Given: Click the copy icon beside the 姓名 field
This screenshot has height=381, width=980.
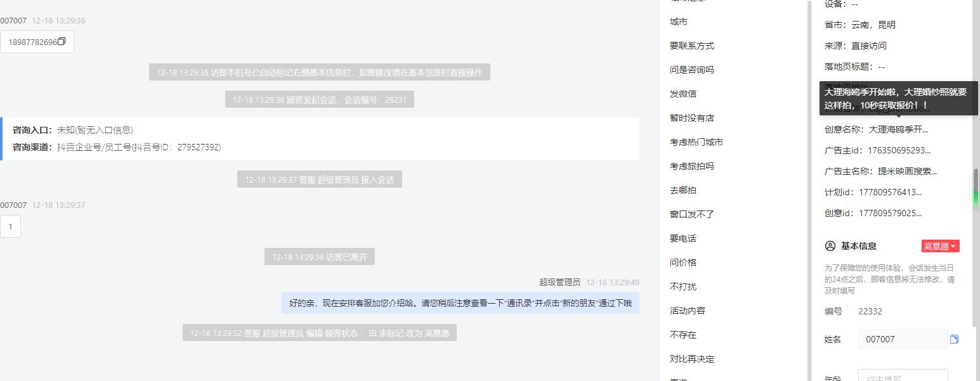Looking at the screenshot, I should (x=954, y=339).
